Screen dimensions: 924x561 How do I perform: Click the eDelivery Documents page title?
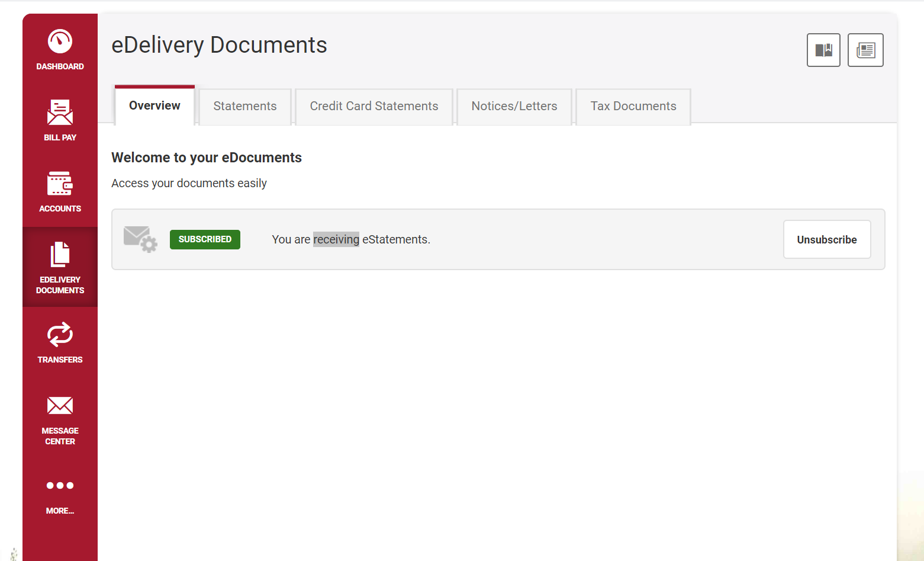219,46
